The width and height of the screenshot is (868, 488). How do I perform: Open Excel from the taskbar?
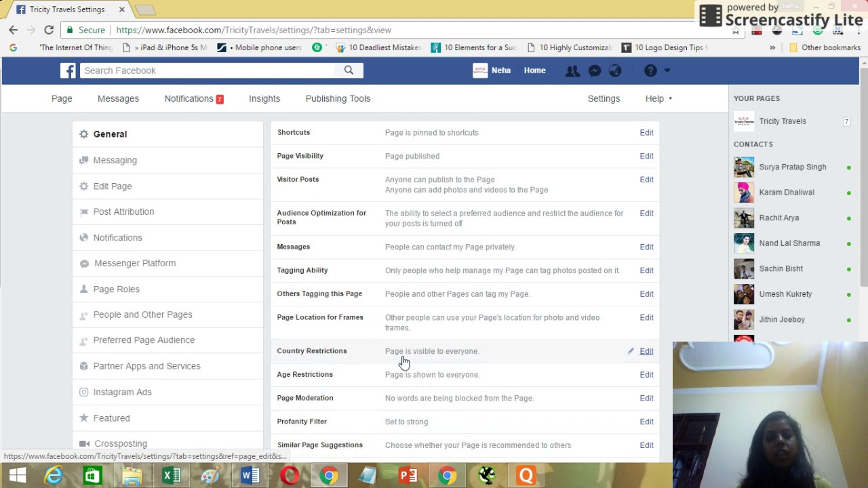coord(171,476)
